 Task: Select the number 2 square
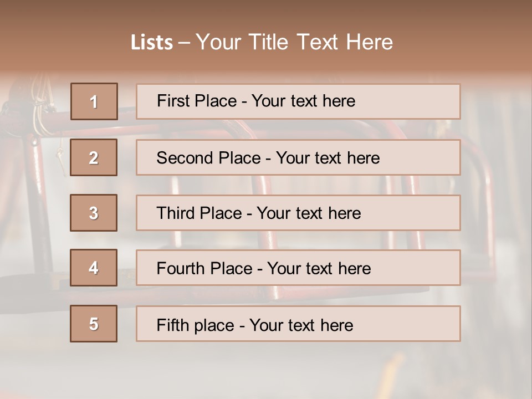(94, 157)
